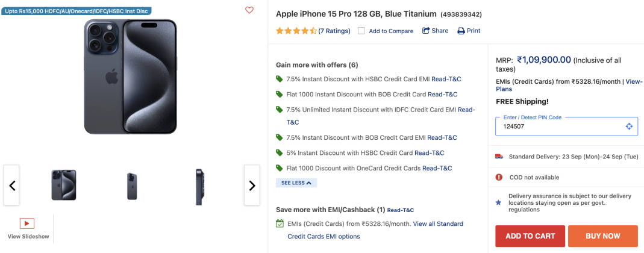644x253 pixels.
Task: Tick the Add to Compare checkbox
Action: pos(361,31)
